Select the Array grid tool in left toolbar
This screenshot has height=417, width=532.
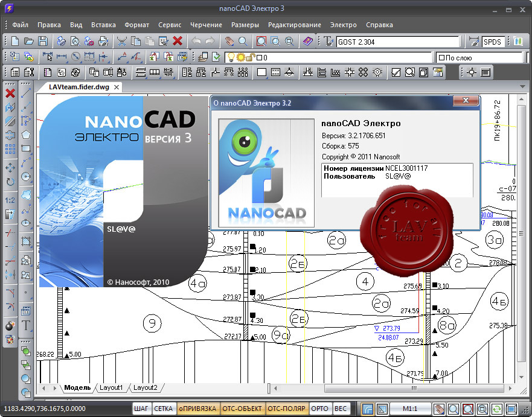click(x=10, y=149)
